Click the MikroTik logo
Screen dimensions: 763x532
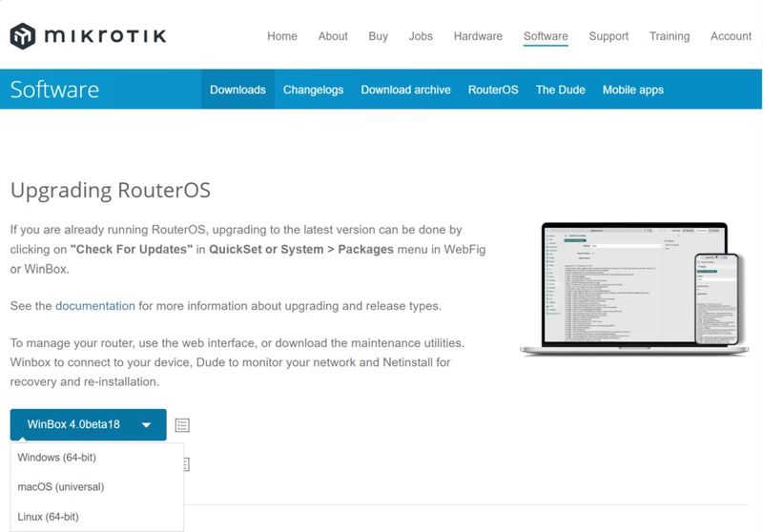pyautogui.click(x=88, y=36)
